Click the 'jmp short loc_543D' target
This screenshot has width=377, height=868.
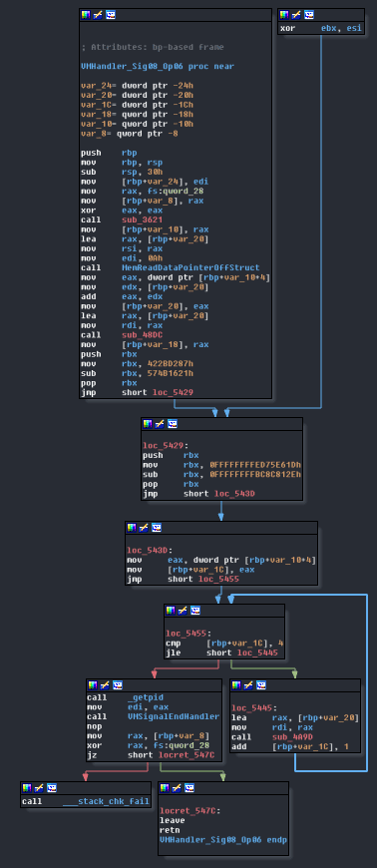pyautogui.click(x=235, y=493)
